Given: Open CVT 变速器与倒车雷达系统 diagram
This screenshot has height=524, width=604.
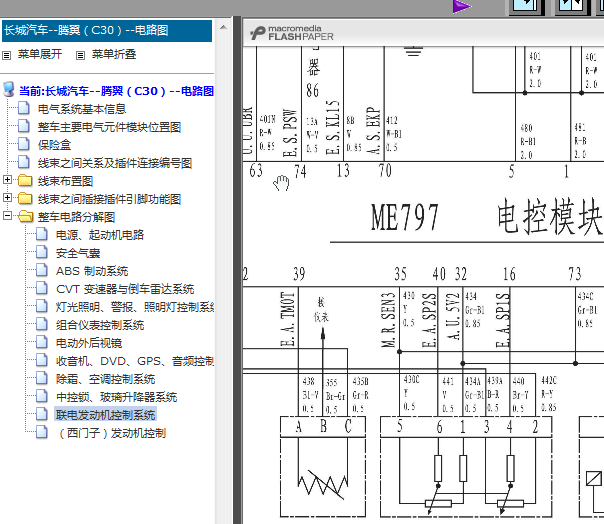Looking at the screenshot, I should click(125, 289).
